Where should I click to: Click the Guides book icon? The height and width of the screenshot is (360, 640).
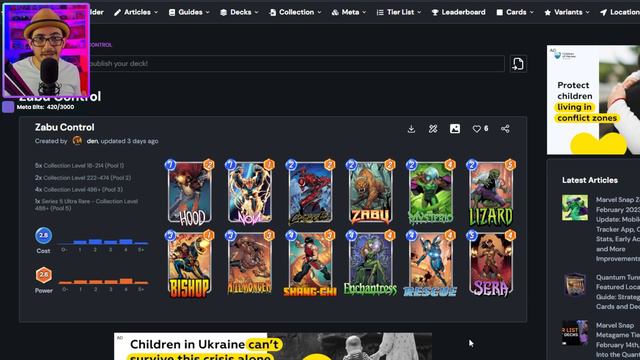click(x=172, y=13)
